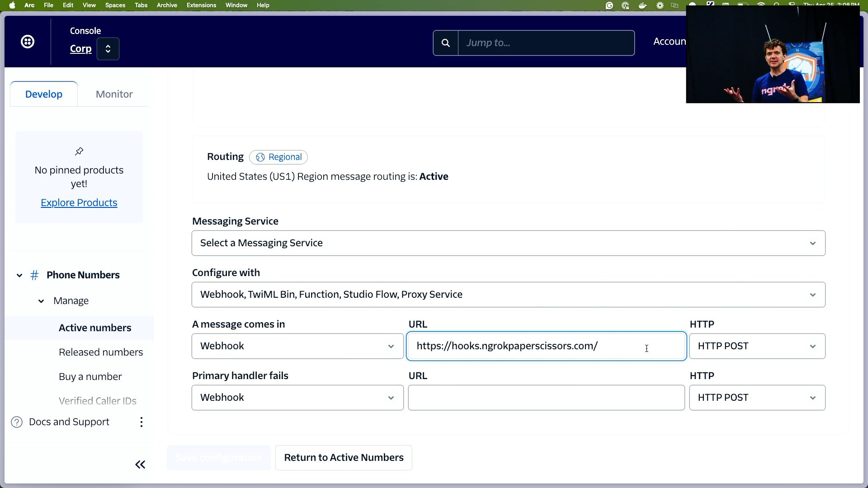Open the account switcher next to Corp

click(x=108, y=49)
